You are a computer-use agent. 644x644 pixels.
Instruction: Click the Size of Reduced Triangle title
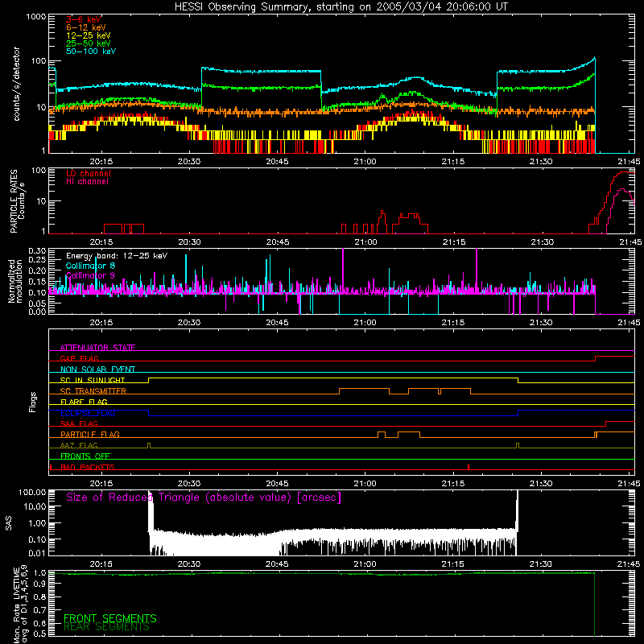[204, 497]
